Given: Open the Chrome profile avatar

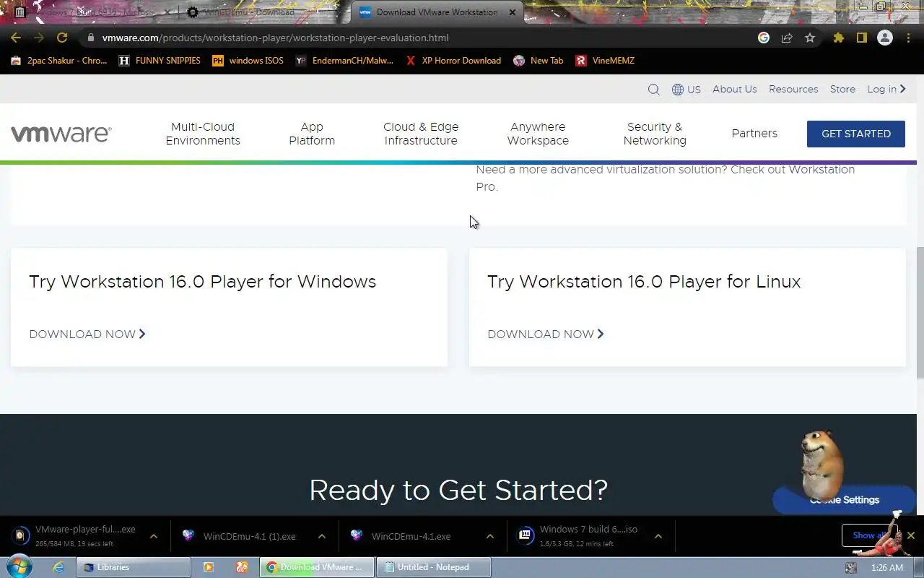Looking at the screenshot, I should tap(885, 38).
